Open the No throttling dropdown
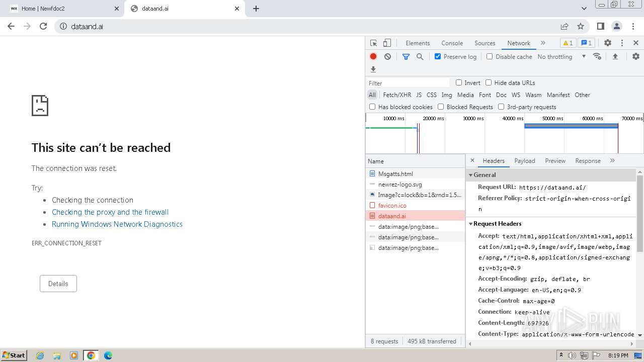The width and height of the screenshot is (644, 362). click(x=561, y=56)
